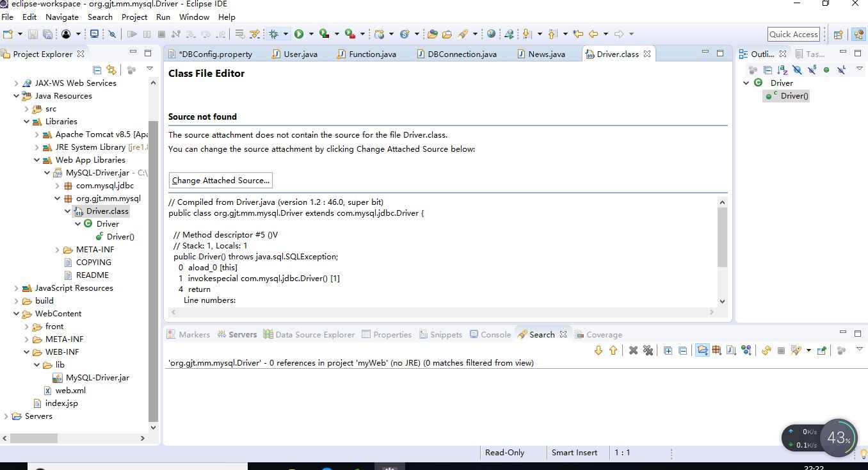This screenshot has width=868, height=470.
Task: Open the web browser globe icon
Action: point(491,34)
